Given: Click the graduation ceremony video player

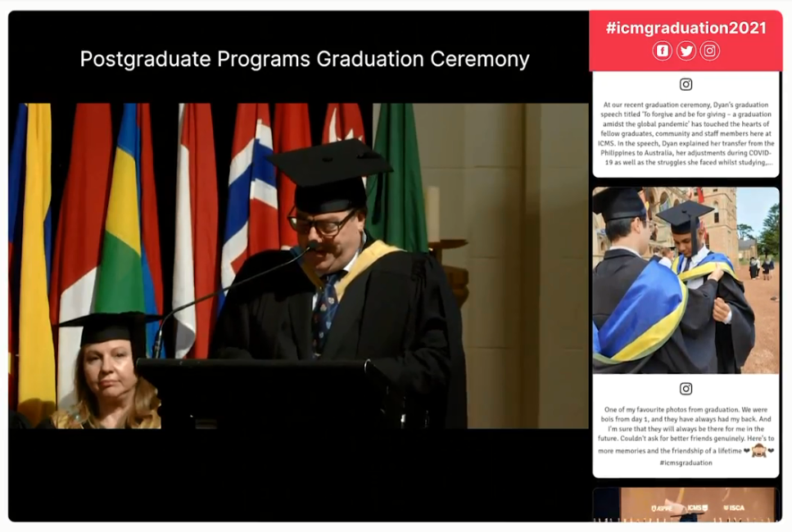Looking at the screenshot, I should (x=298, y=266).
